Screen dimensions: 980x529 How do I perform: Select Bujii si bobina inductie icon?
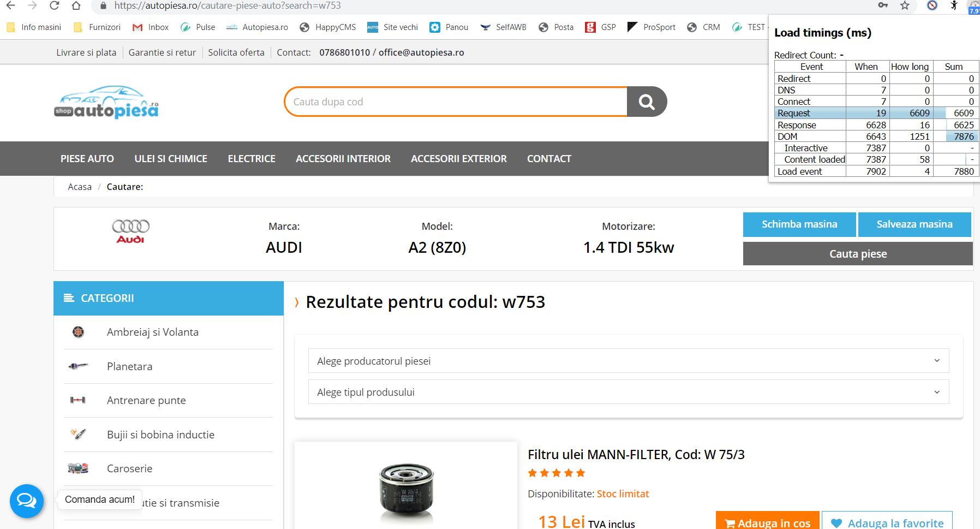[78, 434]
